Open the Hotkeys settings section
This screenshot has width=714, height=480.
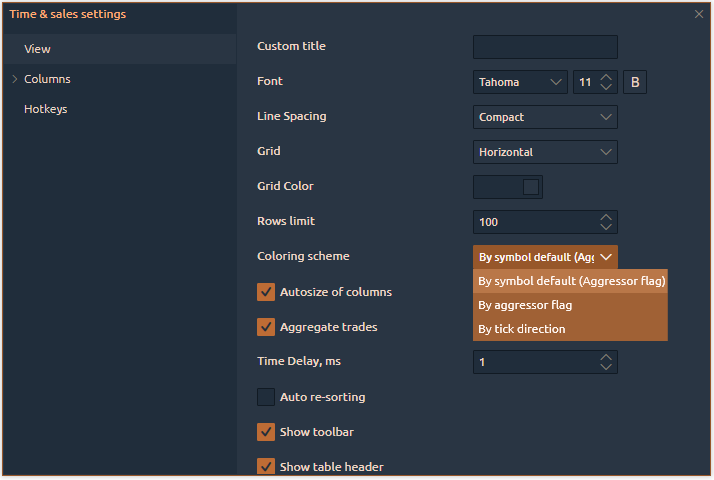pos(46,109)
